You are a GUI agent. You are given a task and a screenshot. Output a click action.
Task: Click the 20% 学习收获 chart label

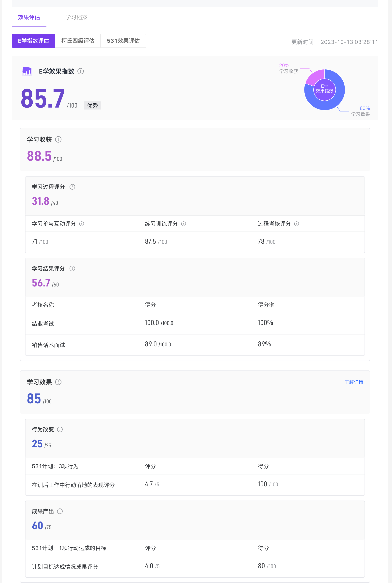coord(288,68)
